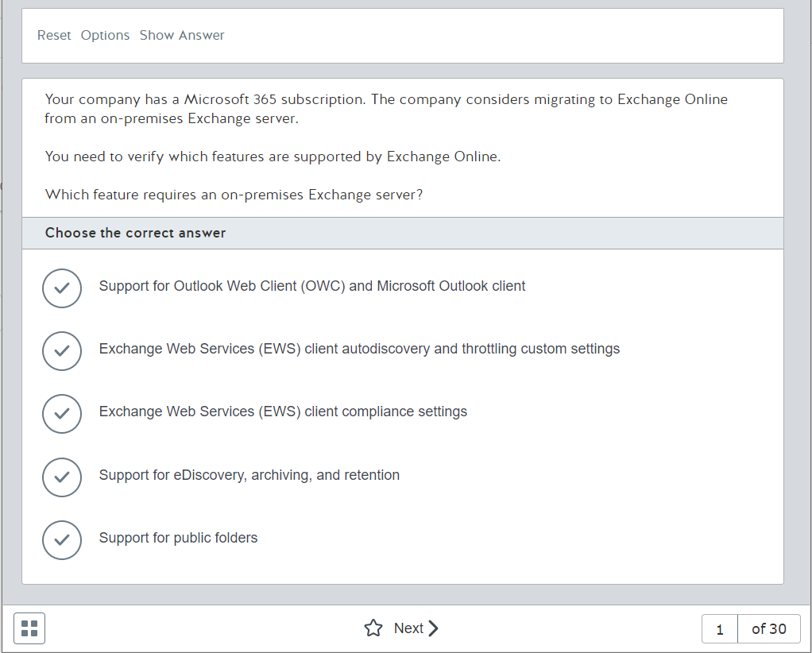
Task: Click 'Support for public folders' answer text
Action: click(178, 538)
